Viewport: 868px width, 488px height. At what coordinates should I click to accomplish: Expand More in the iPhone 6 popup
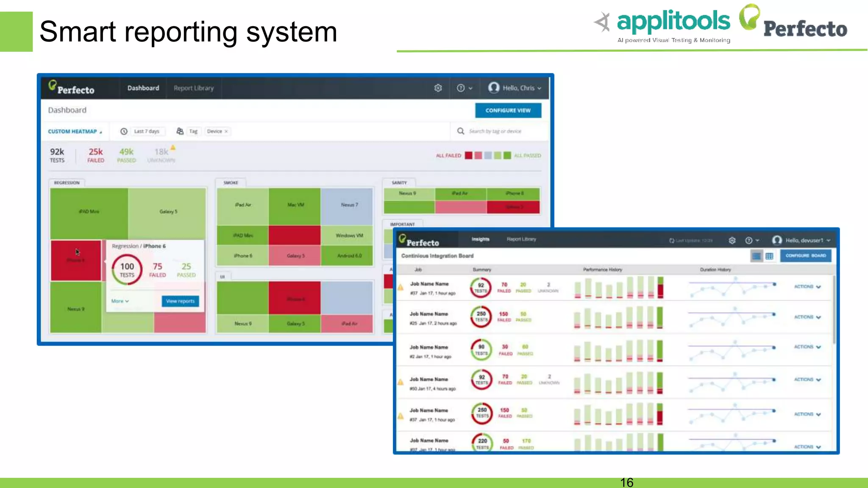[120, 301]
